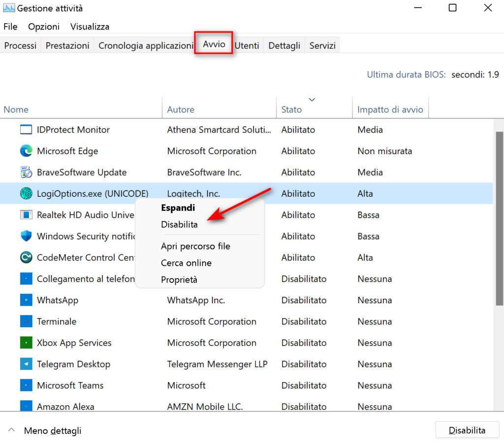
Task: Click the Microsoft Edge icon
Action: point(26,151)
